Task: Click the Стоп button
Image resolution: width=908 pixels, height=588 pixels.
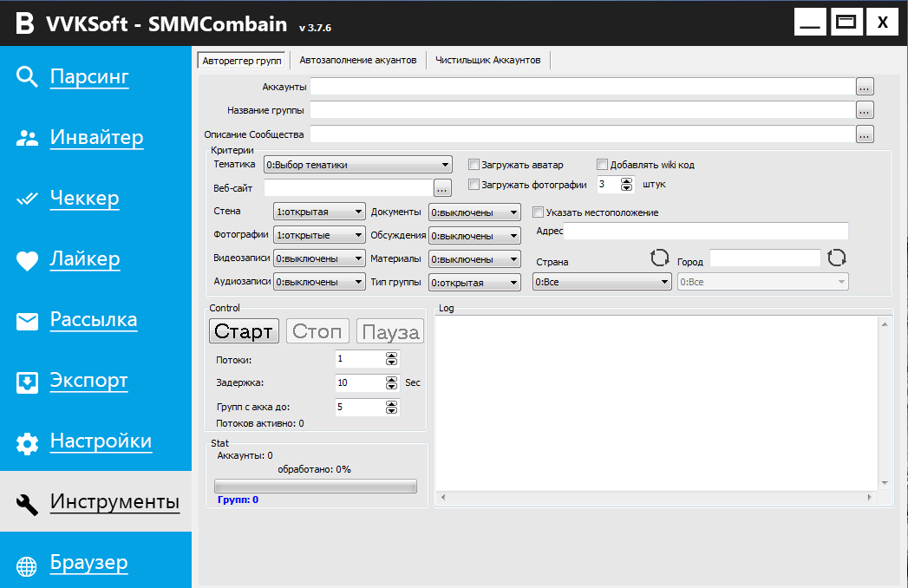Action: pyautogui.click(x=317, y=330)
